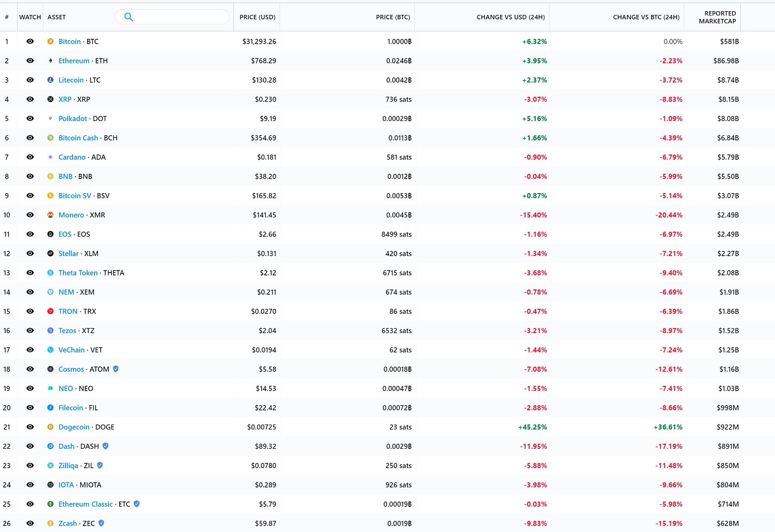Toggle watch eye for Monero
The height and width of the screenshot is (532, 775).
click(30, 215)
